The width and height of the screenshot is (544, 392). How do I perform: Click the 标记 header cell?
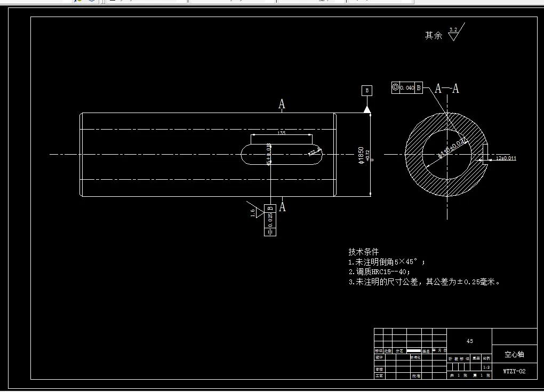click(x=379, y=351)
